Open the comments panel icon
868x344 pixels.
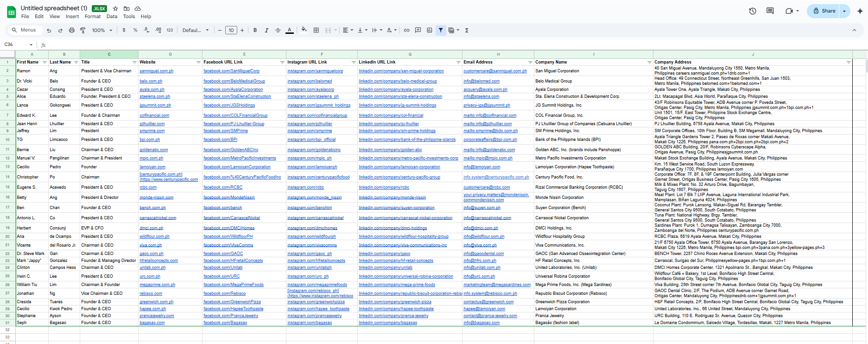pos(770,11)
